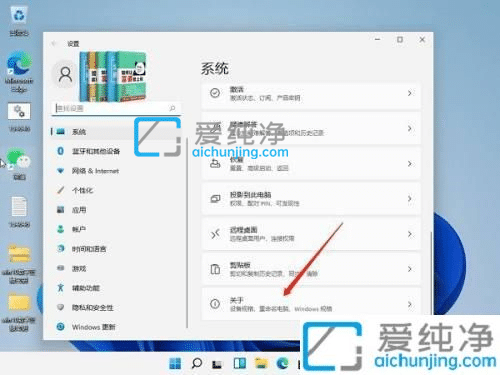Click the user profile avatar
This screenshot has height=375, width=500.
(x=65, y=74)
